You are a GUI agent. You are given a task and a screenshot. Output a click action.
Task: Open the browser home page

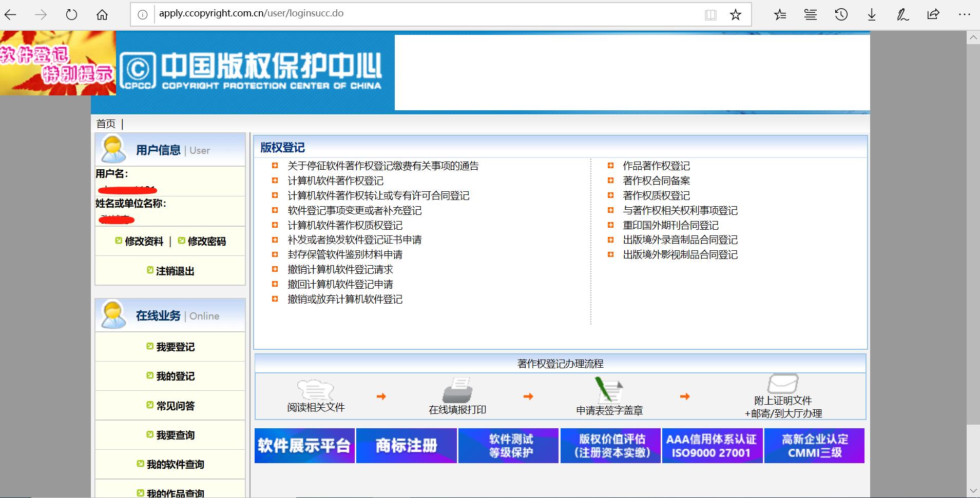[102, 14]
